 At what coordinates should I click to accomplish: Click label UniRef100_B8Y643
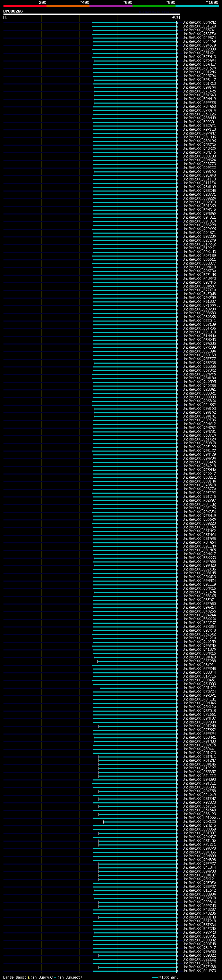(199, 95)
